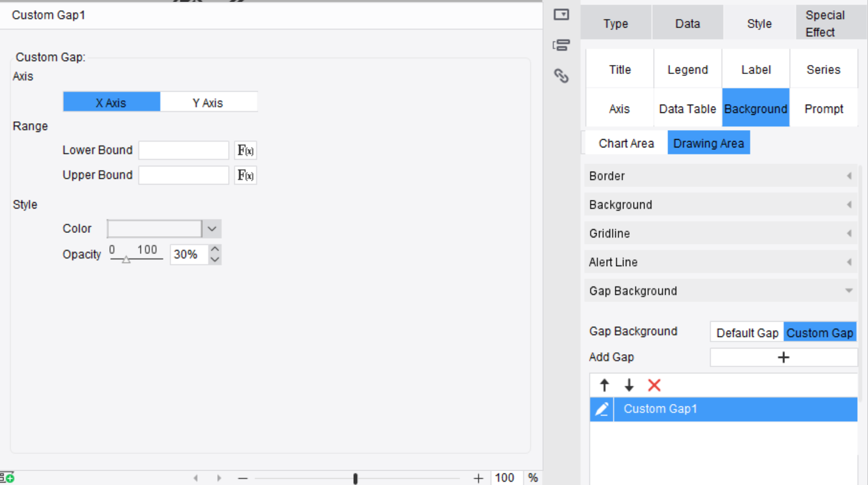
Task: Open the hyperlink chain icon in sidebar
Action: (561, 76)
